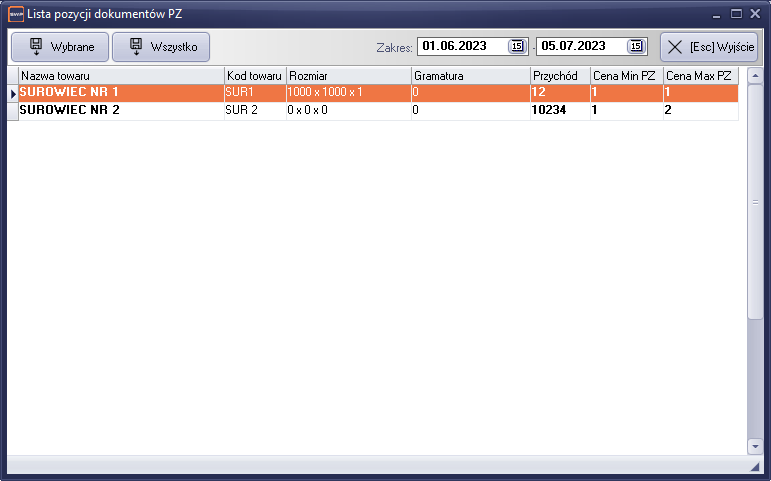Click the application icon in title bar

[15, 13]
